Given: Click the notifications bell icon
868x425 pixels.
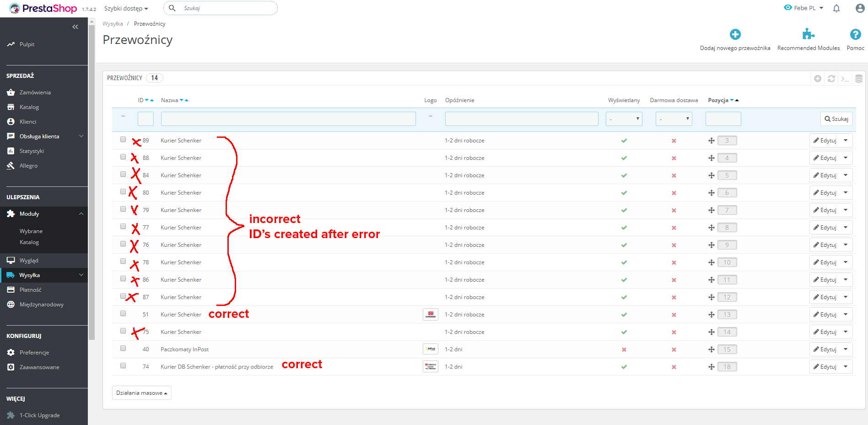Looking at the screenshot, I should (x=836, y=8).
